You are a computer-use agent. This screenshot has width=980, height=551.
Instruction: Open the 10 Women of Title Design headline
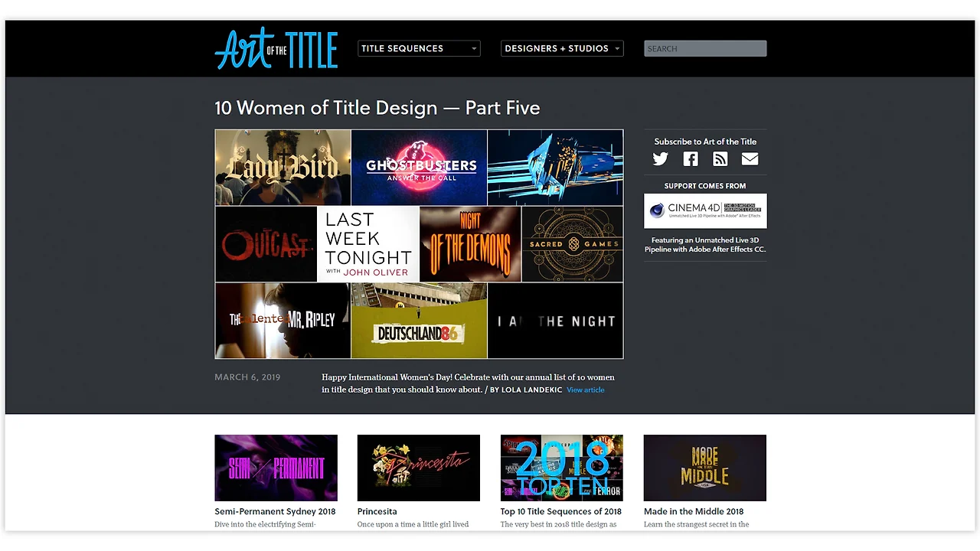[377, 108]
